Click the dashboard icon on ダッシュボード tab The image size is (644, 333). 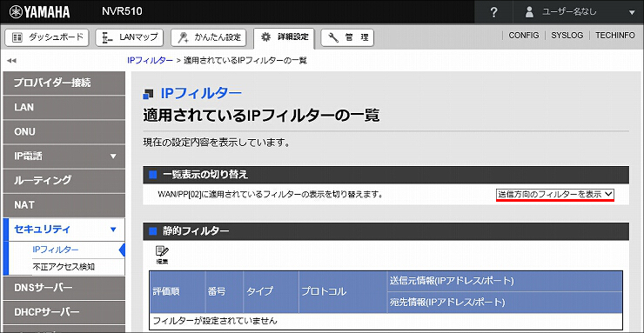tap(17, 37)
